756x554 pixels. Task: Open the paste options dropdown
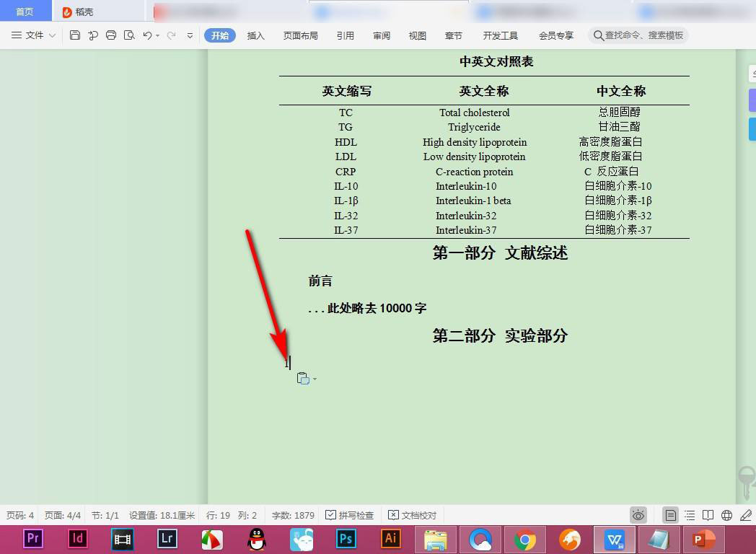[x=307, y=379]
